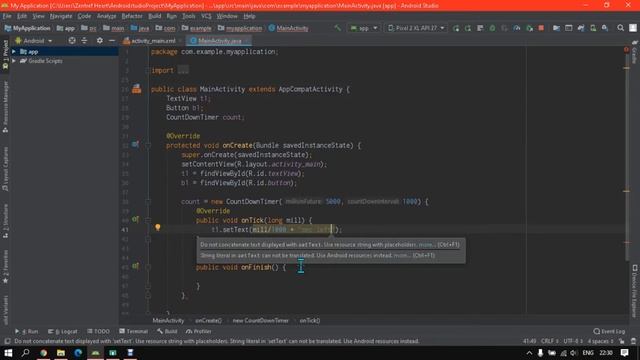Toggle the Resource Manager side panel
Screen dimensions: 640x360
5,107
